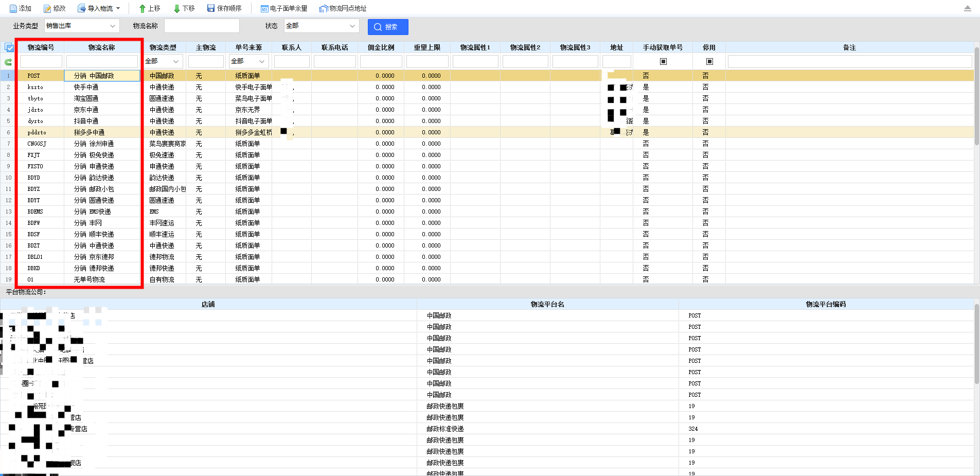Open 物流类型 filter dropdown

(x=163, y=61)
